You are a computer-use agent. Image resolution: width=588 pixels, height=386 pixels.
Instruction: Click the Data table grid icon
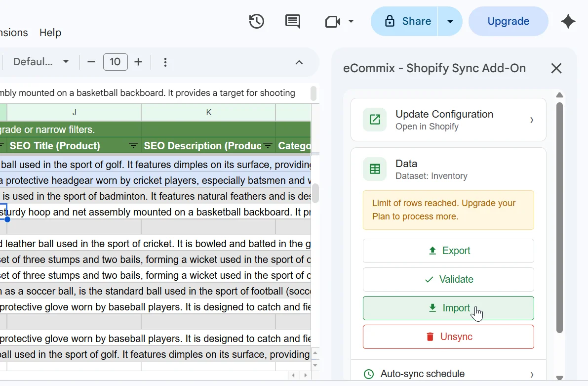(x=375, y=169)
